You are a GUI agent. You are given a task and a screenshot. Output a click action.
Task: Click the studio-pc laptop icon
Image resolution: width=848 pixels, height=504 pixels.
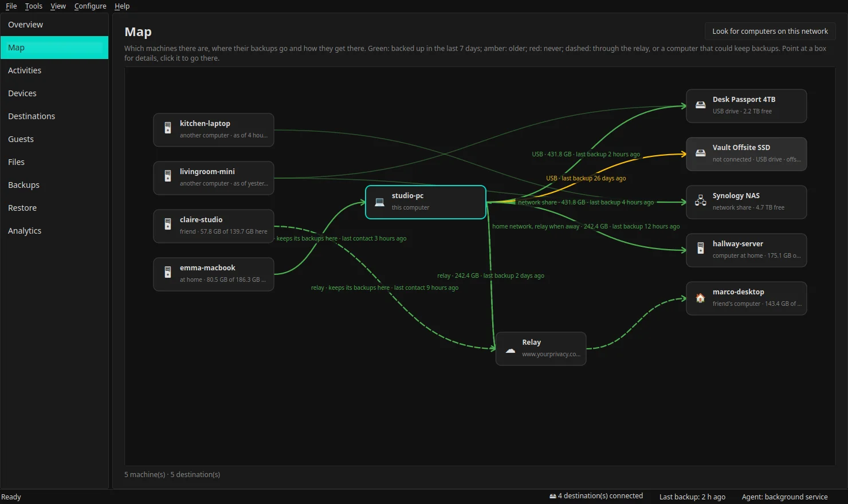tap(379, 202)
